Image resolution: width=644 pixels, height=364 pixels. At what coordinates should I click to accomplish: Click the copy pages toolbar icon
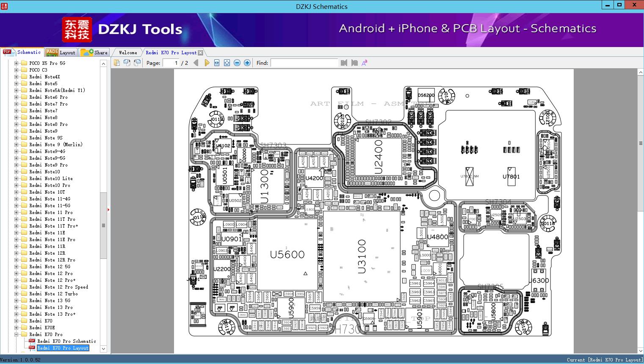[117, 63]
